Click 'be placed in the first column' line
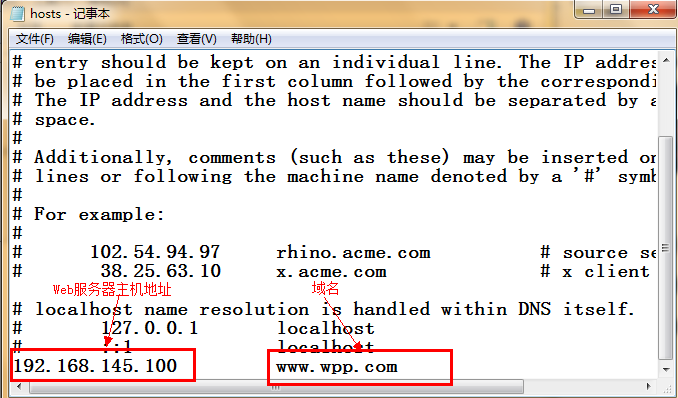 334,81
